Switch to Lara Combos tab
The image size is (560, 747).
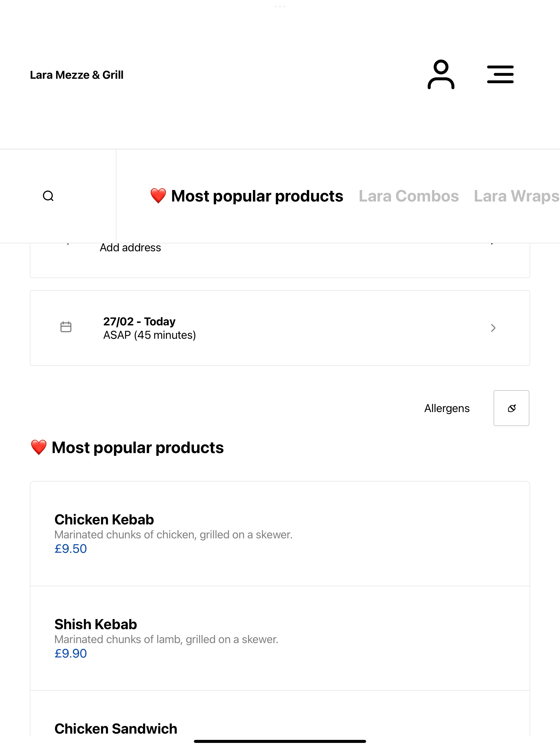pyautogui.click(x=409, y=196)
